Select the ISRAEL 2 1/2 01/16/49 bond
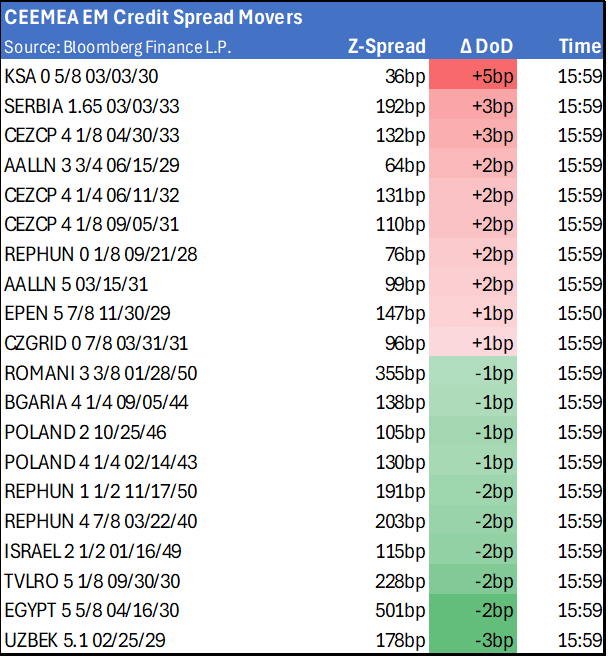The image size is (608, 658). [96, 551]
